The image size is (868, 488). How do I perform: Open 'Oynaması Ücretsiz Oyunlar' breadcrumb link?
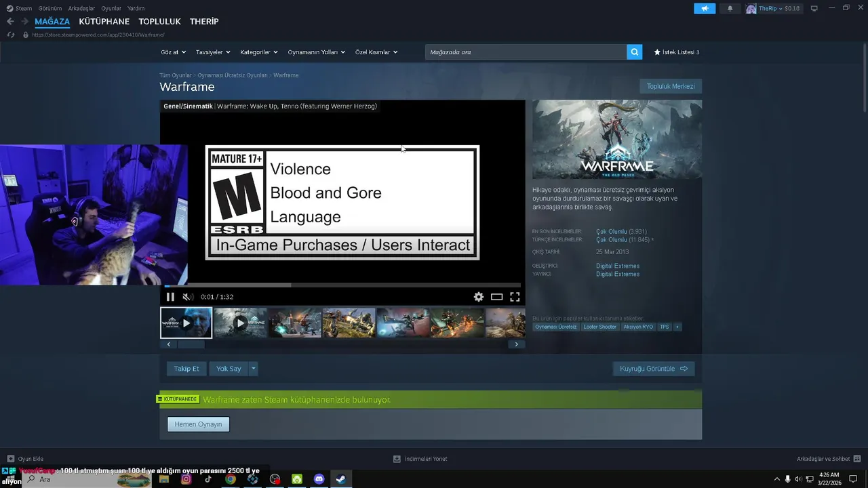233,75
